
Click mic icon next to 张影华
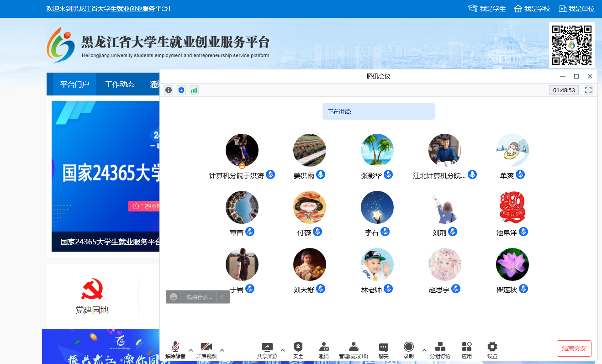(388, 174)
